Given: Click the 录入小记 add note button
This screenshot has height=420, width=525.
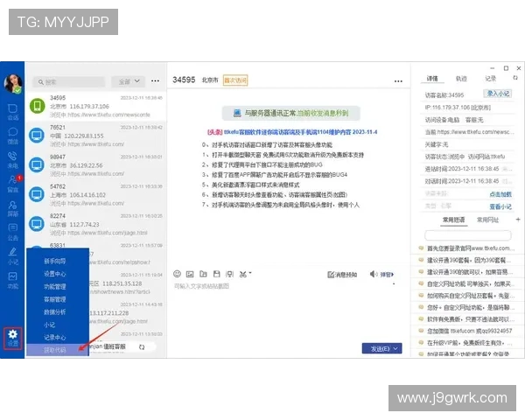Looking at the screenshot, I should click(498, 94).
